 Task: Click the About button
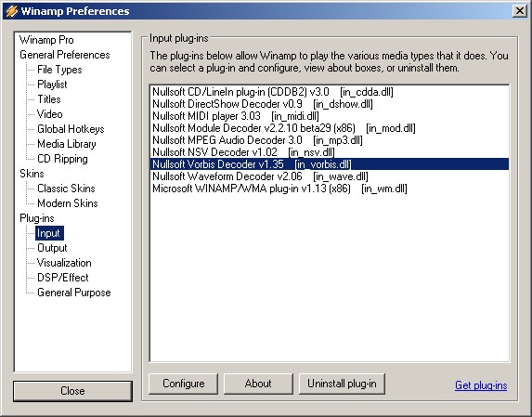tap(258, 384)
